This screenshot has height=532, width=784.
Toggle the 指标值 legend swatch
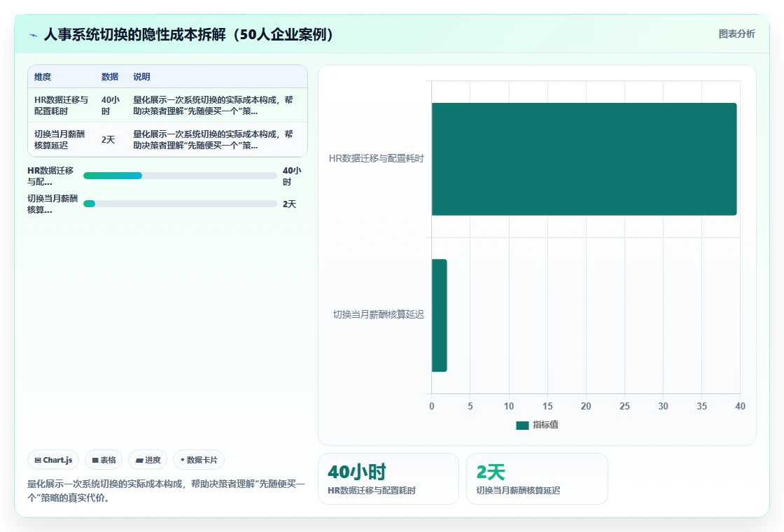(522, 425)
